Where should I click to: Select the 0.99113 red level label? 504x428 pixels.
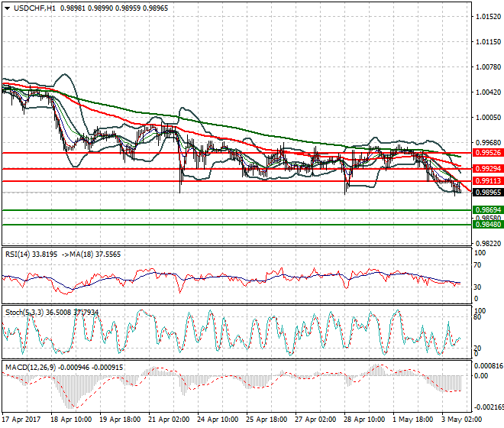(x=488, y=181)
